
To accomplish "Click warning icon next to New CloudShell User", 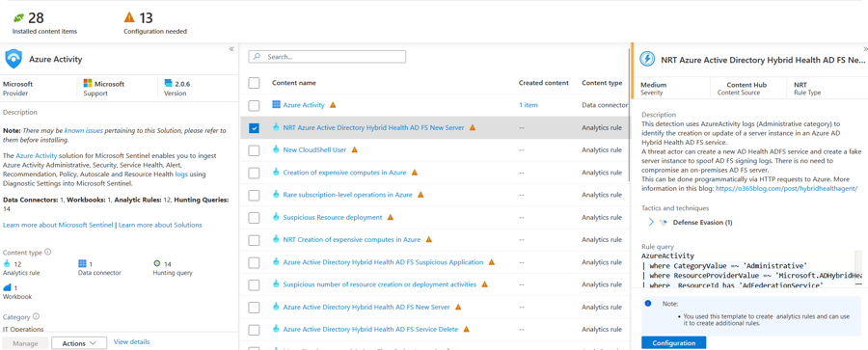I will click(355, 150).
